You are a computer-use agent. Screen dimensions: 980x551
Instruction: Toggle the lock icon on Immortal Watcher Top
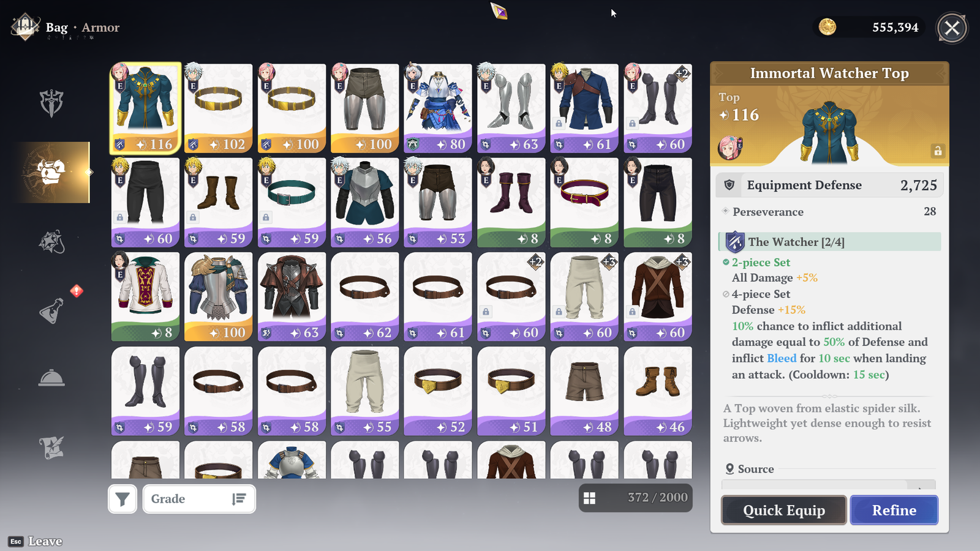click(938, 151)
